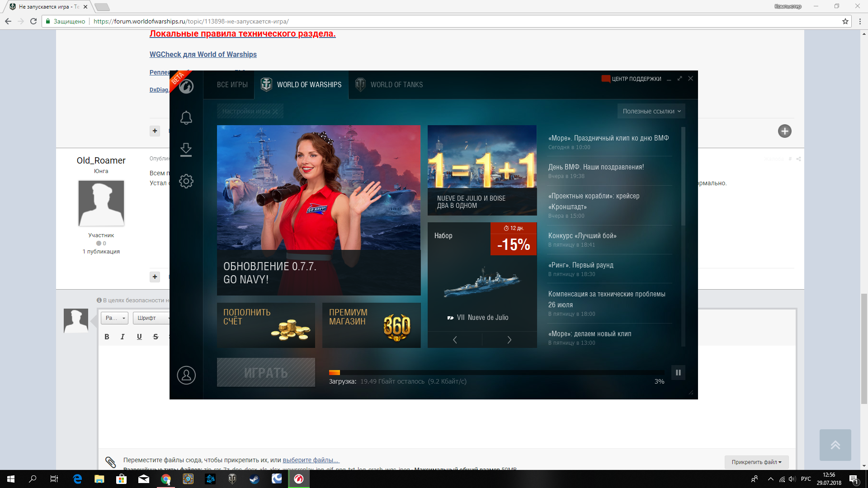Click the Old_Roamer username on the forum
Viewport: 868px width, 488px height.
[x=101, y=160]
